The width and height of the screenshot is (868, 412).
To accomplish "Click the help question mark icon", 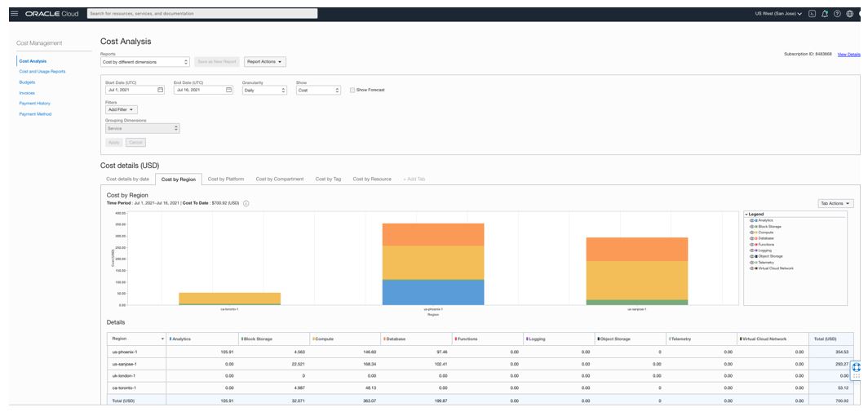I will 837,14.
